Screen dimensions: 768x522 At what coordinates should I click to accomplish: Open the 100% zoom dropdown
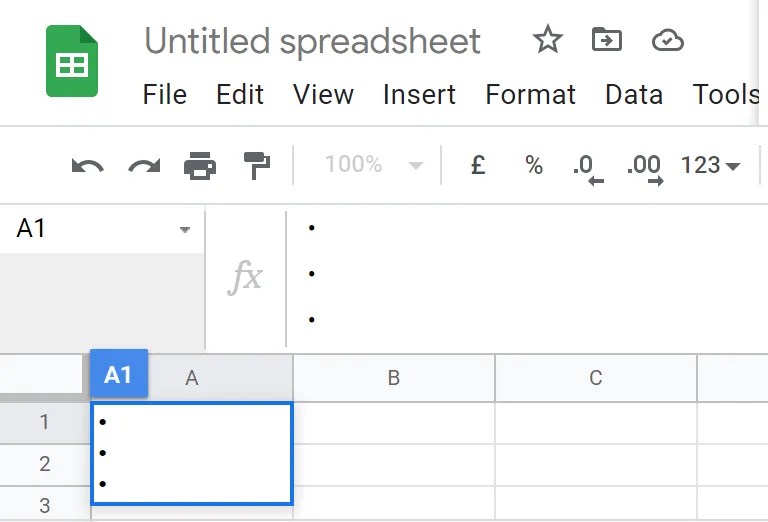coord(374,165)
